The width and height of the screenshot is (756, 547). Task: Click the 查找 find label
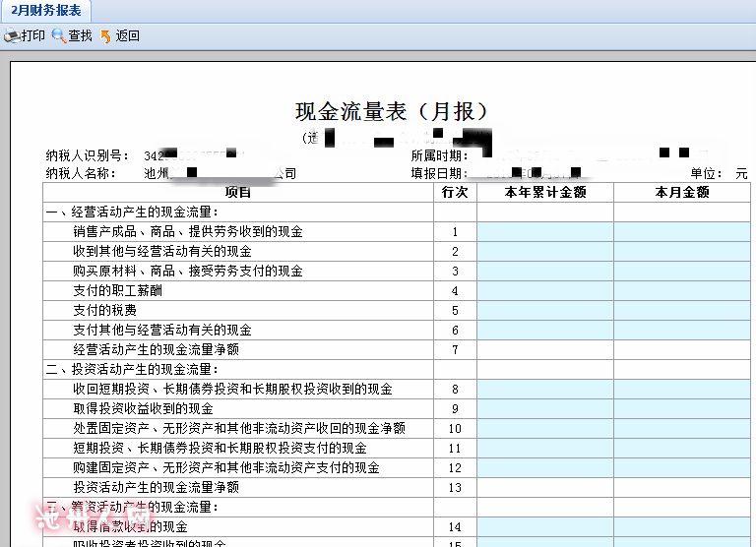point(80,35)
